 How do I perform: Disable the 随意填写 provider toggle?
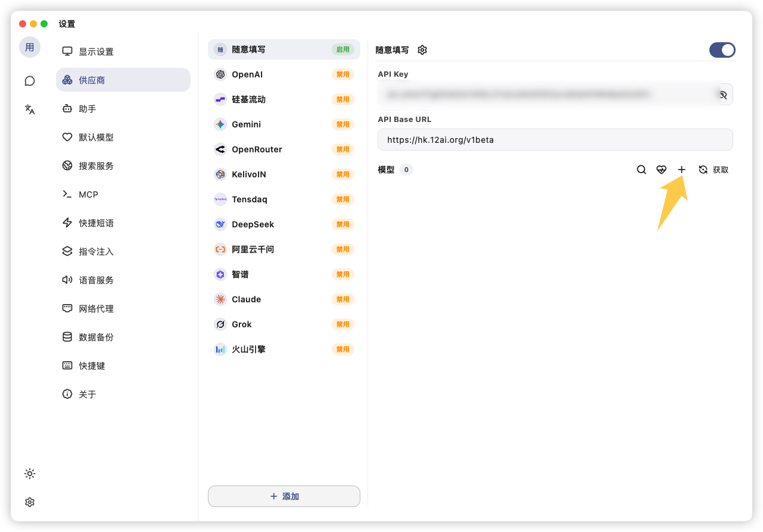(722, 50)
